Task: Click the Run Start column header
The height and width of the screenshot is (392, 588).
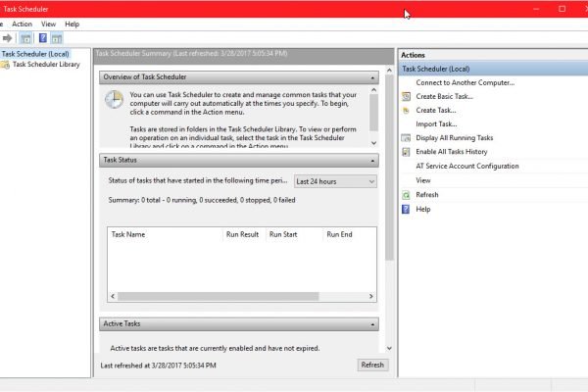Action: [283, 234]
